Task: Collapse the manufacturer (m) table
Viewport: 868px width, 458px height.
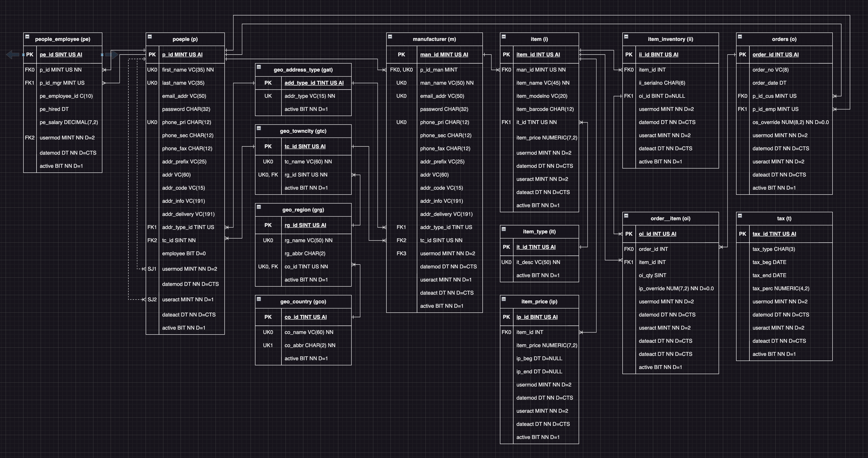Action: click(x=390, y=37)
